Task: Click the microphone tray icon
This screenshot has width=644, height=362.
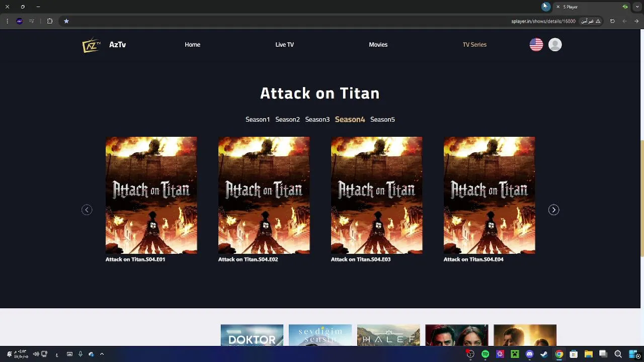Action: [x=80, y=354]
